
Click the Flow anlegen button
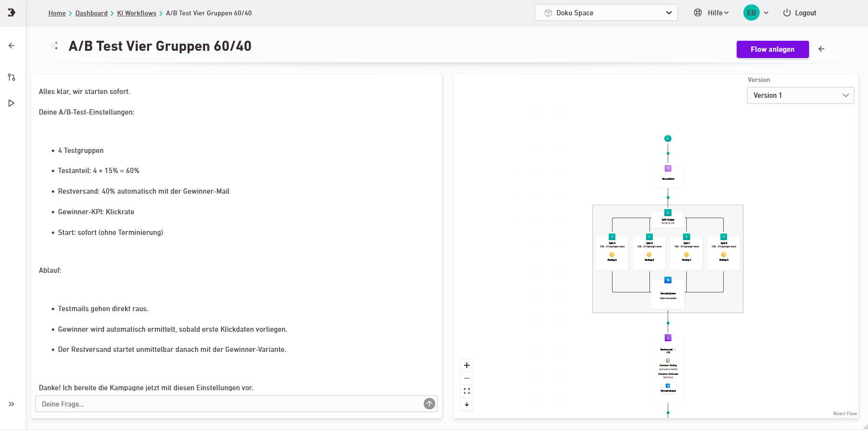point(772,49)
